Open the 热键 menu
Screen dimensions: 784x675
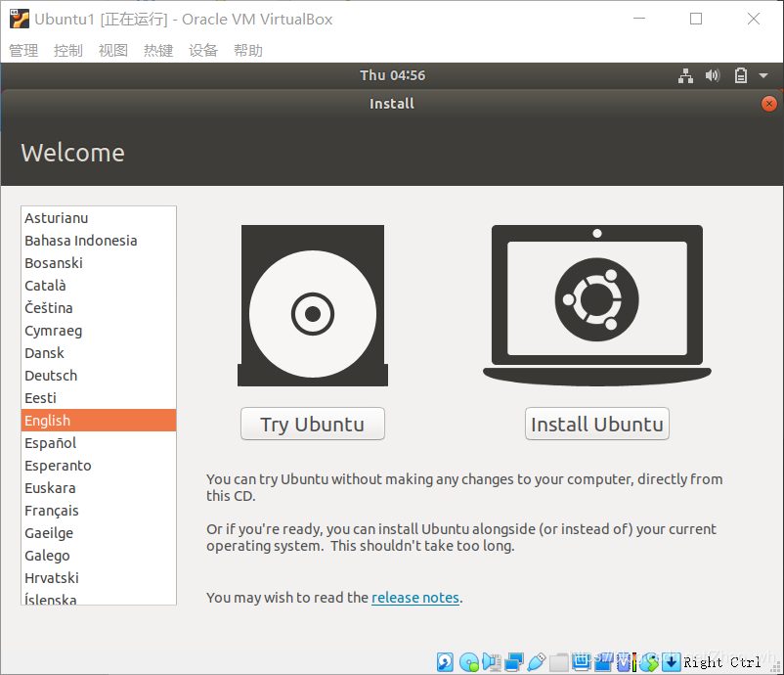point(158,50)
